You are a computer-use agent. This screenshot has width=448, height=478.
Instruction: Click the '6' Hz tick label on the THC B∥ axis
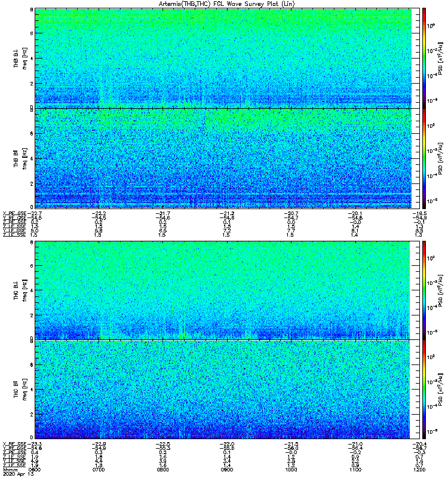(32, 364)
